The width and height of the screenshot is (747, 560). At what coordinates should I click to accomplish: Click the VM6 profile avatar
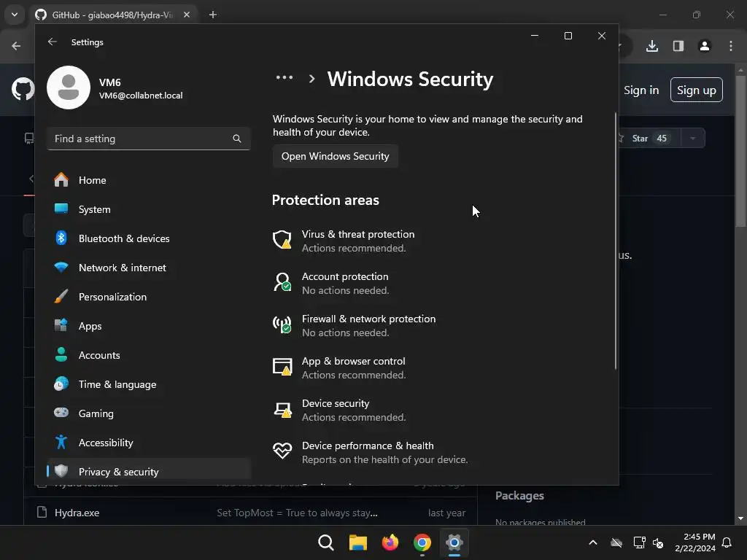[x=69, y=87]
